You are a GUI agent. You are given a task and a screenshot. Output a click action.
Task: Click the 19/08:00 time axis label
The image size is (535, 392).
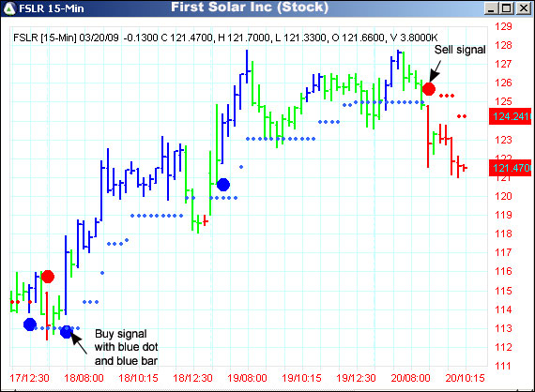247,378
